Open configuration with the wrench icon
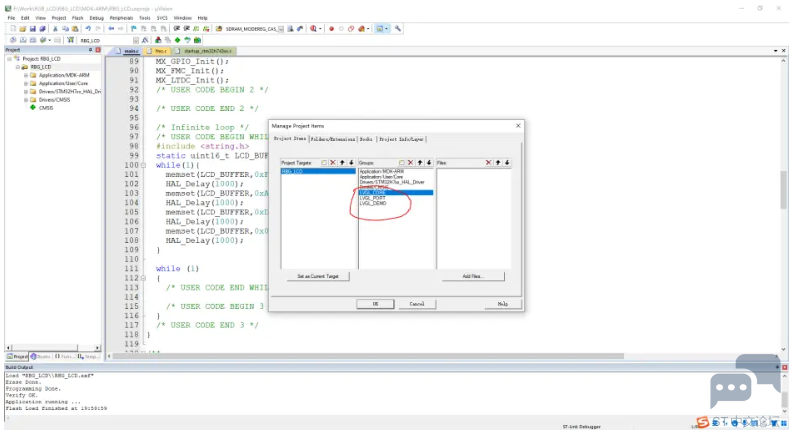 (x=398, y=29)
